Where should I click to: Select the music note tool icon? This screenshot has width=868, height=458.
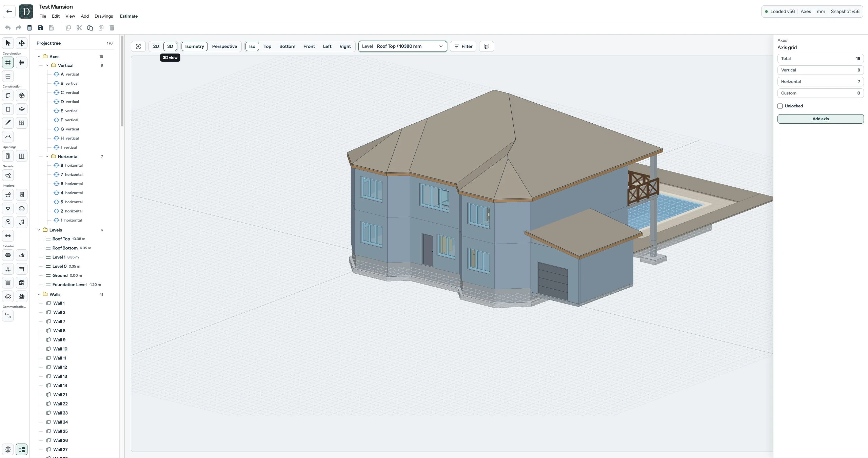pyautogui.click(x=22, y=222)
